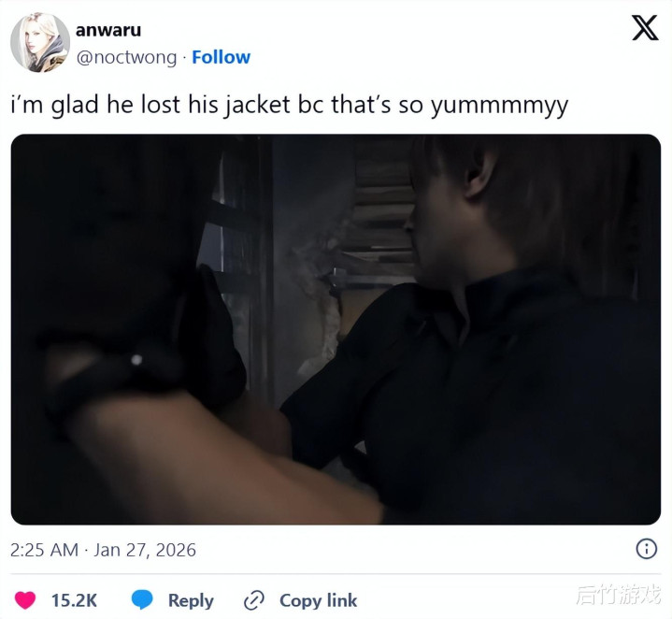Viewport: 672px width, 619px height.
Task: Open the embedded video still image
Action: tap(336, 329)
